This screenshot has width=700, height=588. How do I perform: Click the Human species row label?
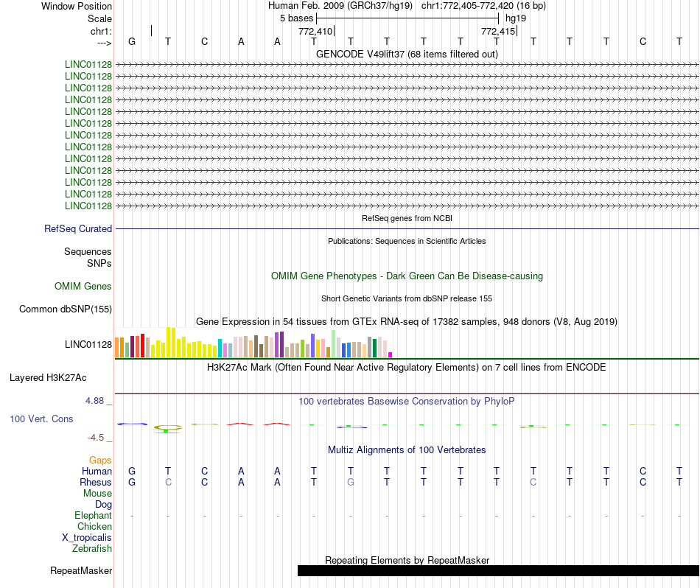pos(97,471)
